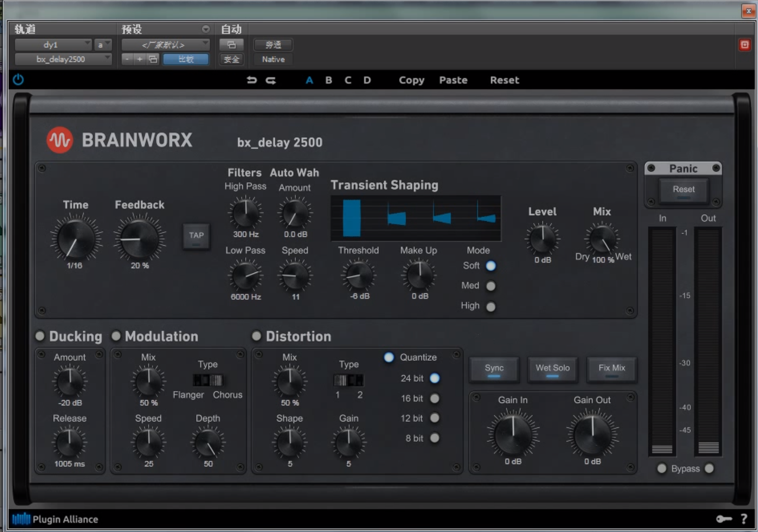Switch to settings bank D
The height and width of the screenshot is (532, 758).
pos(367,80)
